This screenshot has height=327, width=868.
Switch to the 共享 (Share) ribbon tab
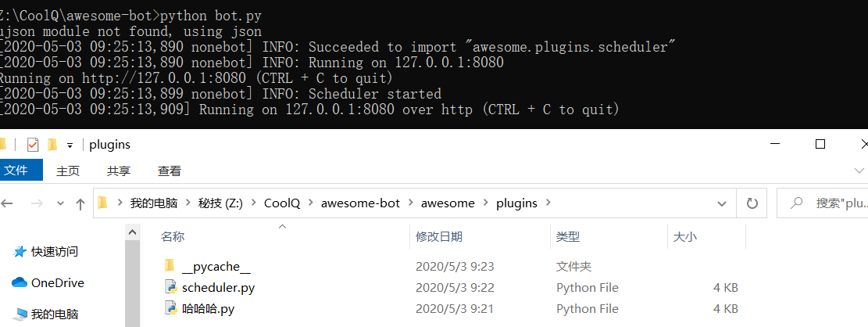tap(119, 171)
